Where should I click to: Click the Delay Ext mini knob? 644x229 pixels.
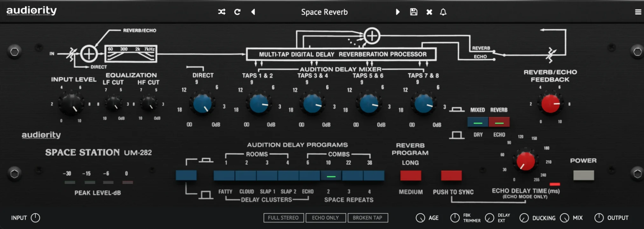pos(489,218)
